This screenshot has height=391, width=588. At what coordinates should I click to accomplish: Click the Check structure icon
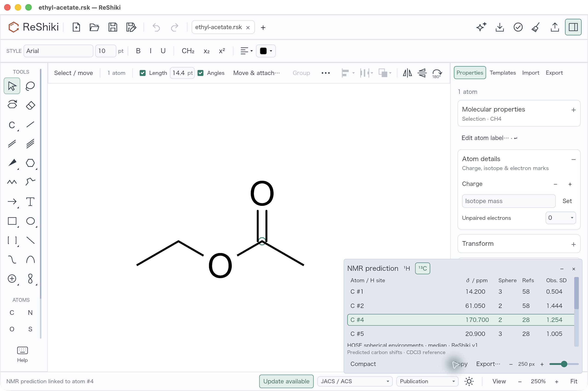(x=518, y=27)
